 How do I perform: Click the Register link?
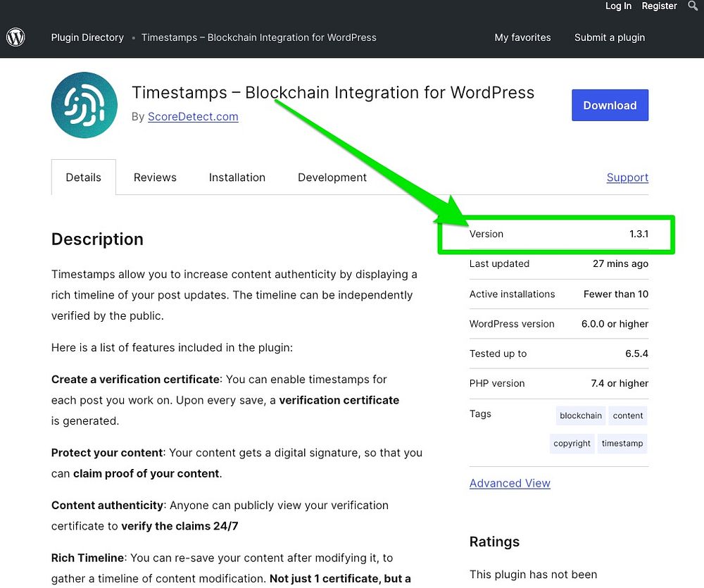[x=659, y=6]
